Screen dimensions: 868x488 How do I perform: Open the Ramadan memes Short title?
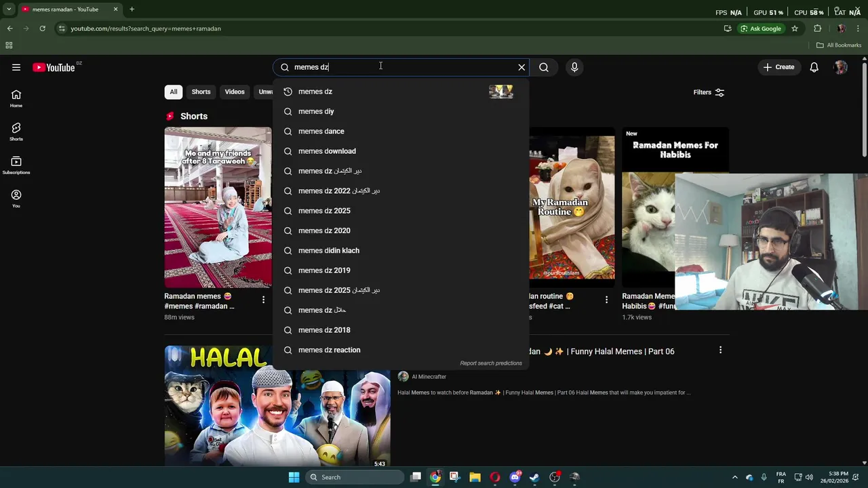click(x=199, y=301)
